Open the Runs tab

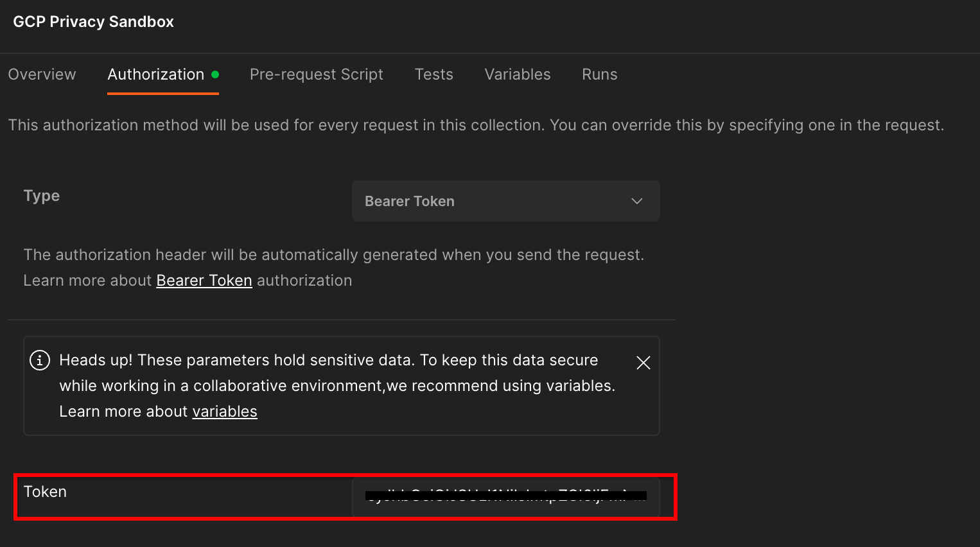point(599,74)
